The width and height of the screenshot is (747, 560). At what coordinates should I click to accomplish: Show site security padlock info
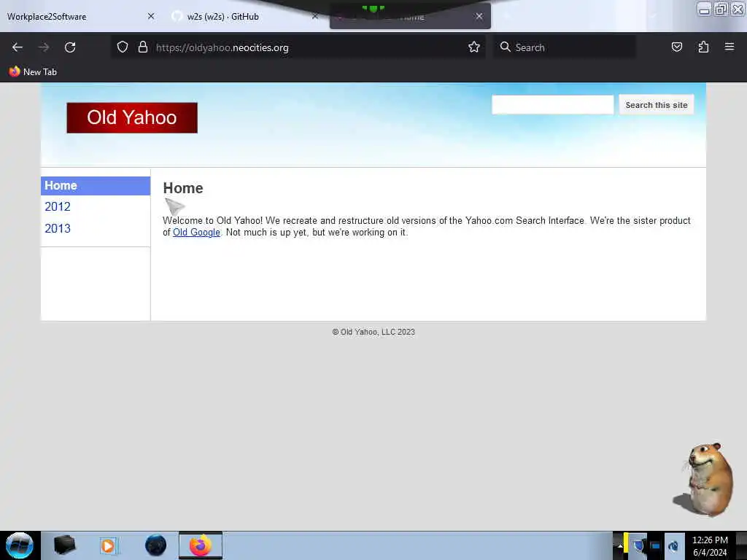click(x=142, y=47)
